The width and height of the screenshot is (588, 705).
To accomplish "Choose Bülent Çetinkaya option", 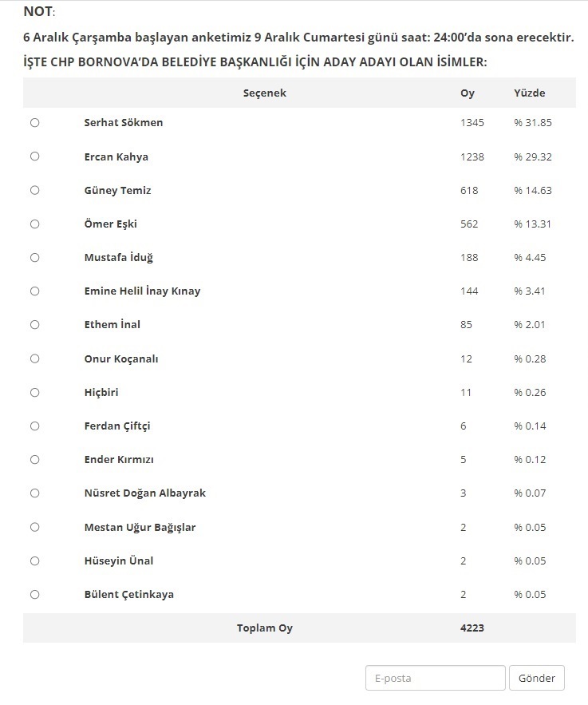I will tap(34, 594).
